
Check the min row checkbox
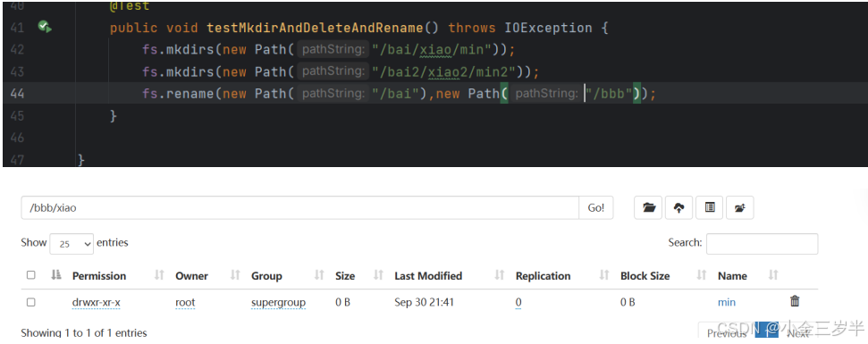tap(31, 302)
